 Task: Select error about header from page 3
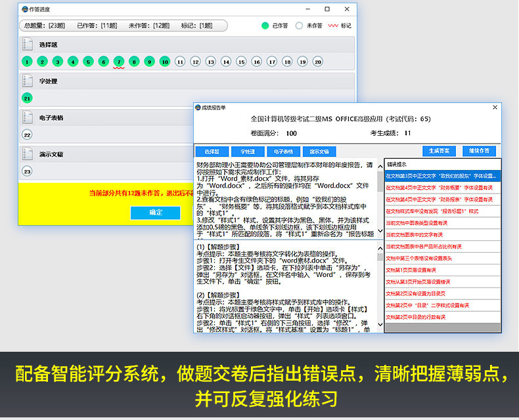443,282
